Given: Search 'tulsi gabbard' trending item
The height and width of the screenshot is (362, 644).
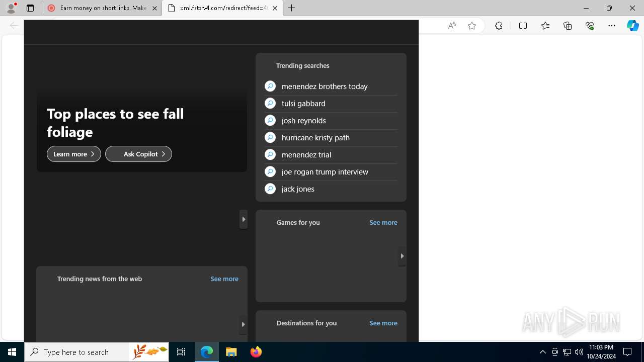Looking at the screenshot, I should click(331, 104).
